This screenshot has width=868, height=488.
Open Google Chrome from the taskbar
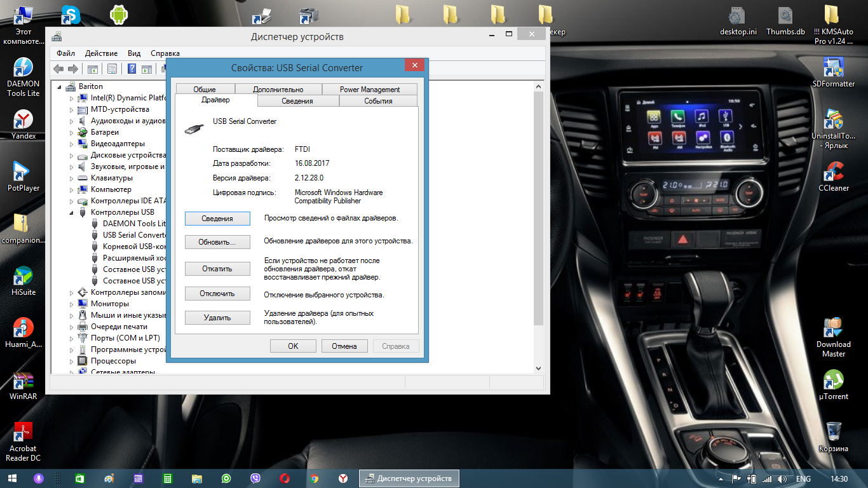pos(313,478)
